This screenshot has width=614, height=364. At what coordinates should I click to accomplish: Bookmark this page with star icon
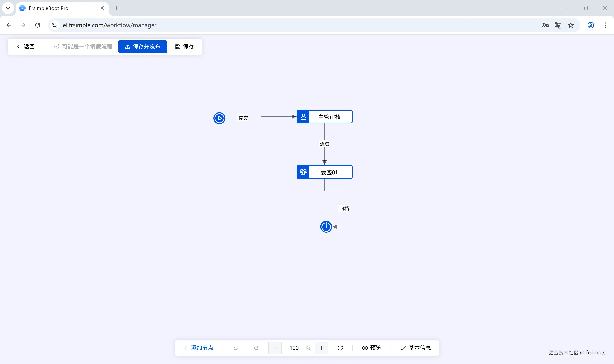[x=571, y=25]
